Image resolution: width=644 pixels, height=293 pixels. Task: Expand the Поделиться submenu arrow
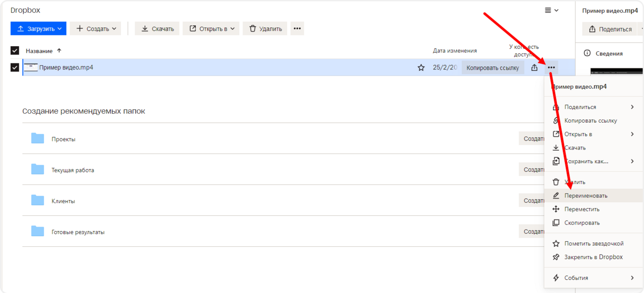[632, 107]
